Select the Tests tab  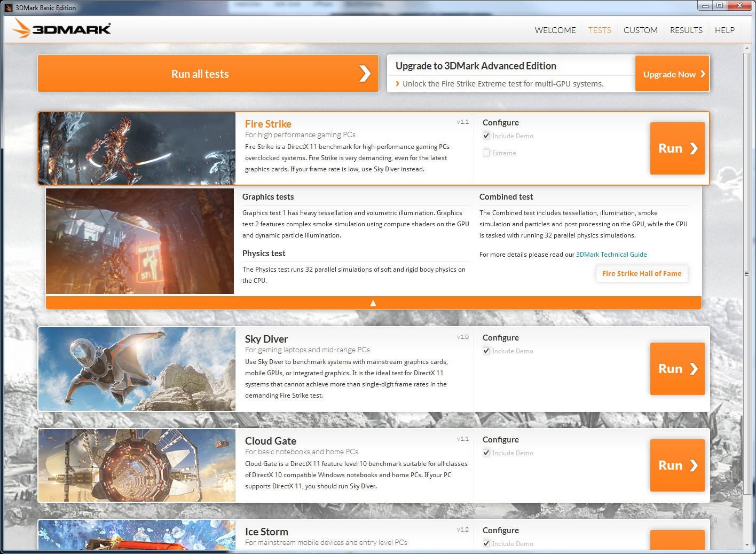click(600, 30)
